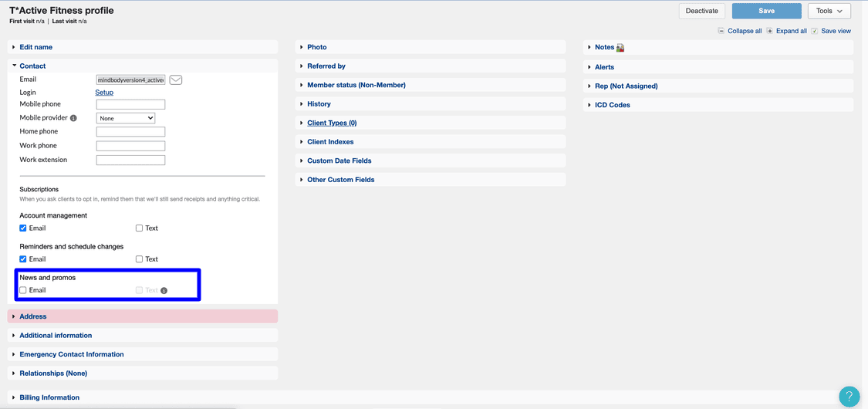868x409 pixels.
Task: Collapse the Contact section
Action: point(143,66)
